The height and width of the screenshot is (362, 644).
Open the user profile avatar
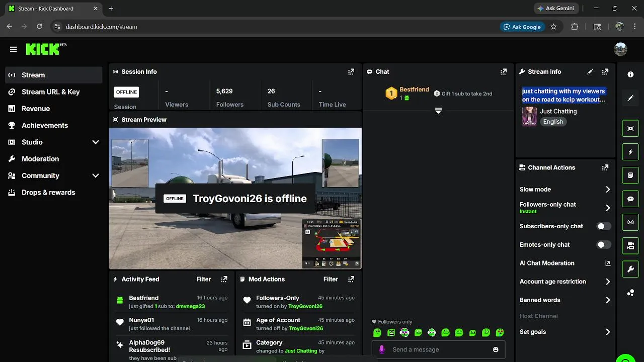pos(620,49)
